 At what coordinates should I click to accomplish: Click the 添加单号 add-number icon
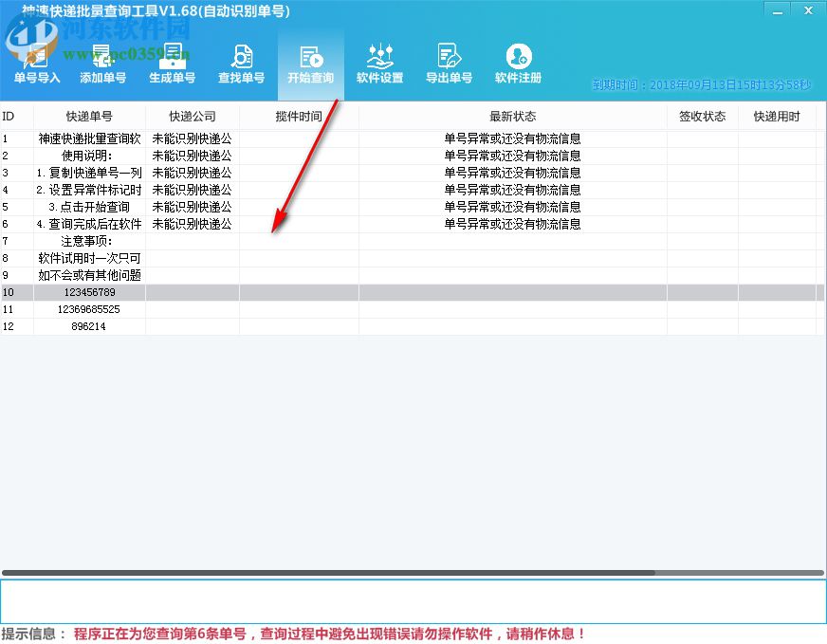[102, 64]
